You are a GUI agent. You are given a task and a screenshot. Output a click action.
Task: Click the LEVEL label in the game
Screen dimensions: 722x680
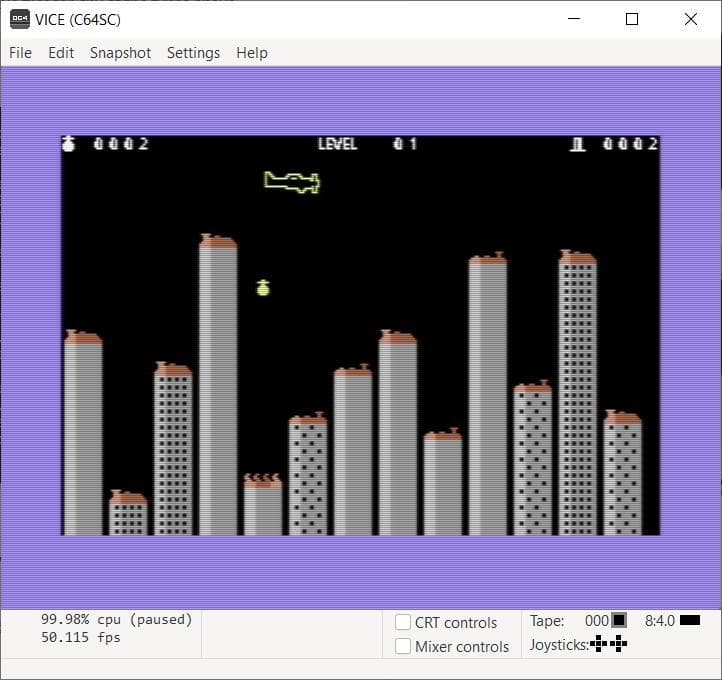[x=338, y=144]
